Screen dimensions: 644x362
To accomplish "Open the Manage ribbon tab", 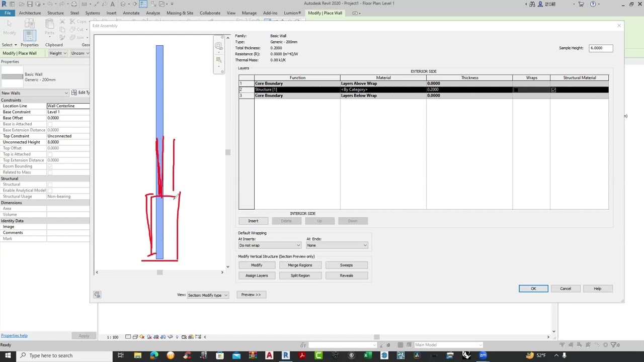I will pos(249,13).
